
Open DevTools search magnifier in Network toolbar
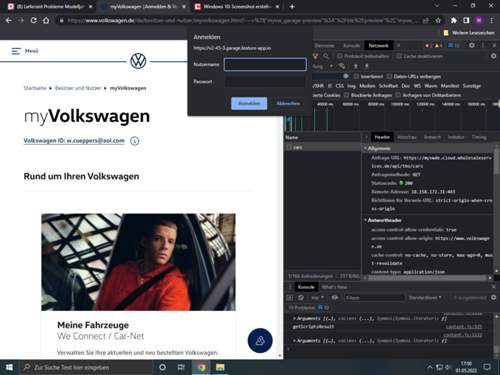click(x=326, y=56)
